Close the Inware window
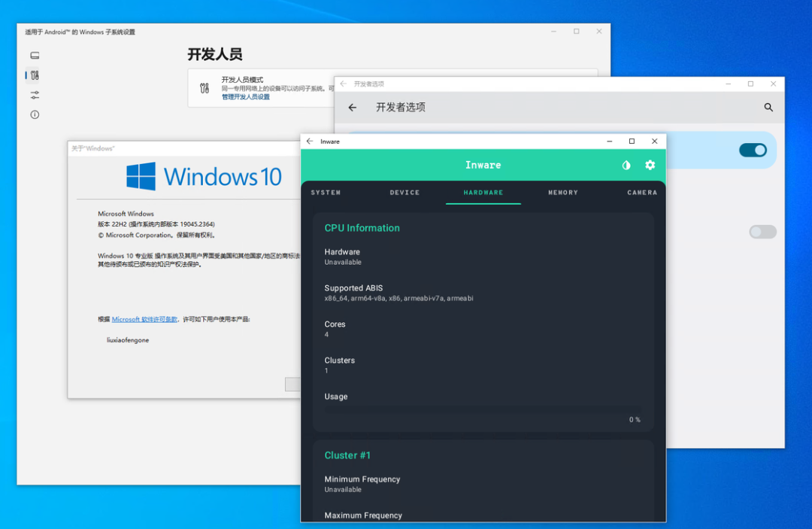Screen dimensions: 812x529 655,141
